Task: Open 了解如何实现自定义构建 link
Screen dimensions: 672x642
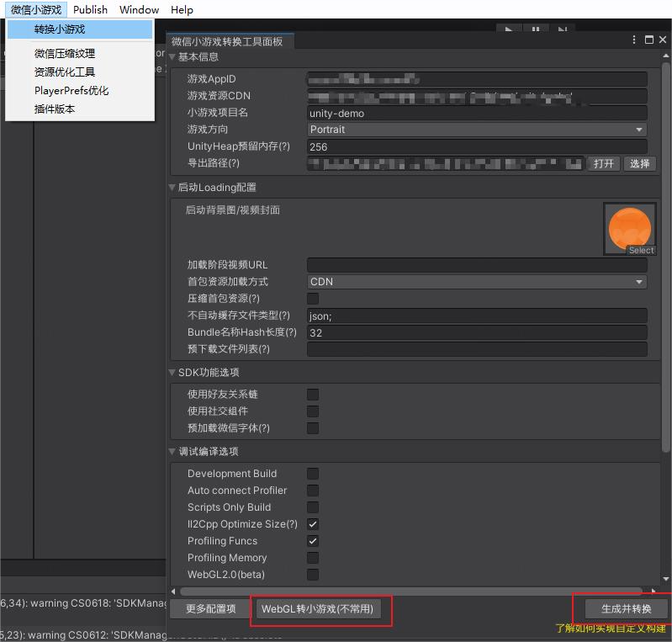Action: 611,629
